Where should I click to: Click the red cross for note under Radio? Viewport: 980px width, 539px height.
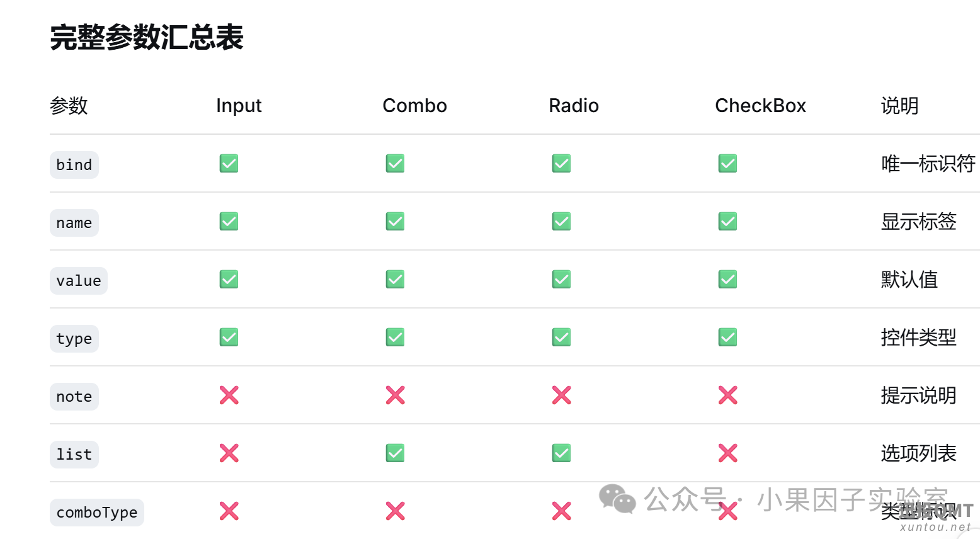click(561, 395)
